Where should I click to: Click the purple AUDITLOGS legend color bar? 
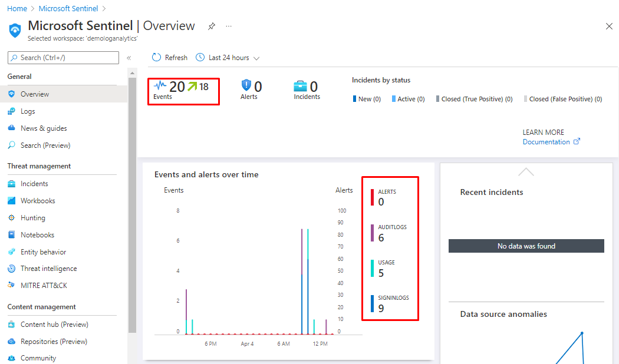pyautogui.click(x=372, y=233)
